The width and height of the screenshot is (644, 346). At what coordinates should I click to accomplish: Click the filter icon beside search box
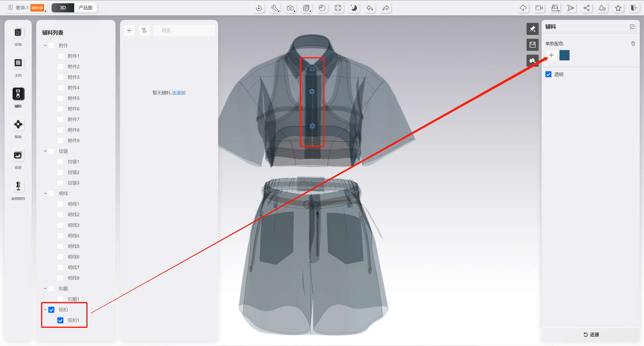tap(144, 30)
